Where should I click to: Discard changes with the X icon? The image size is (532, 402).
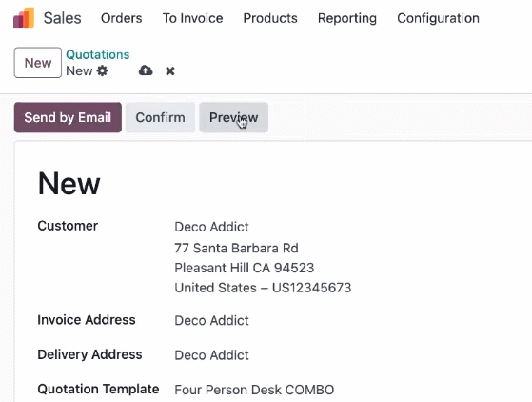(x=170, y=70)
